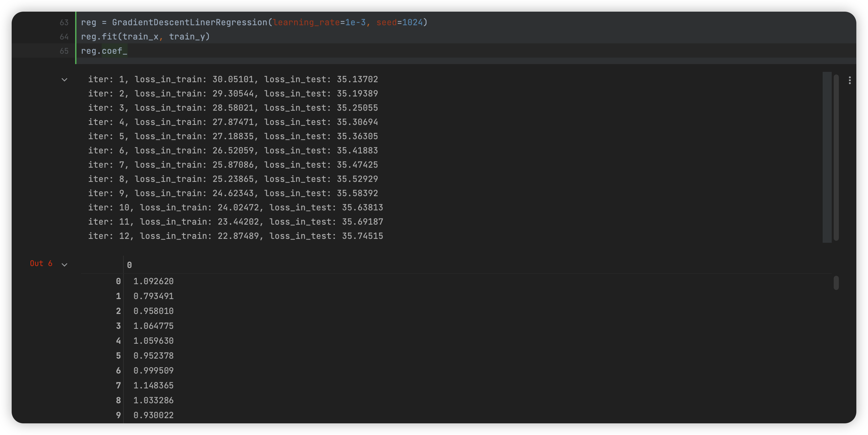Viewport: 868px width, 435px height.
Task: Click row index 4 in dataframe
Action: pyautogui.click(x=118, y=341)
